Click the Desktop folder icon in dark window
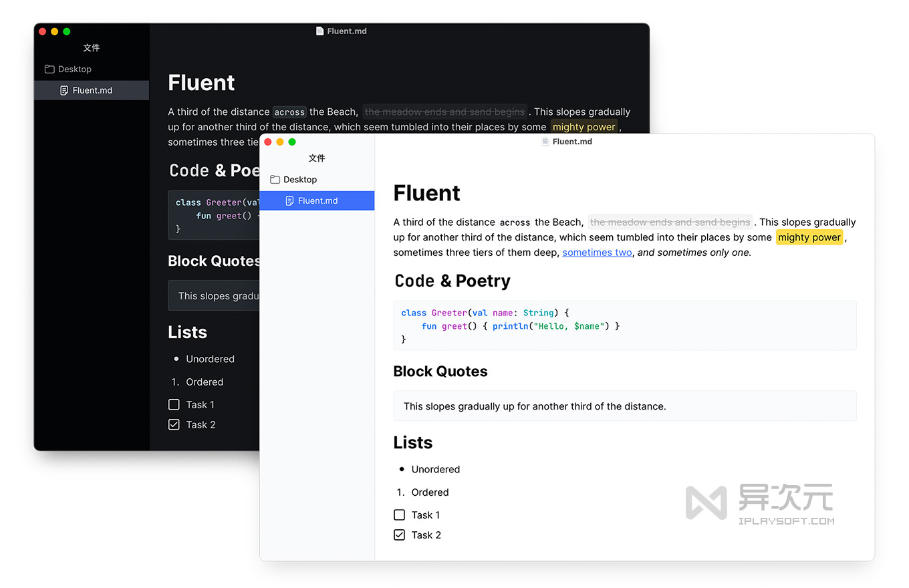Viewport: 909px width, 588px height. tap(49, 69)
